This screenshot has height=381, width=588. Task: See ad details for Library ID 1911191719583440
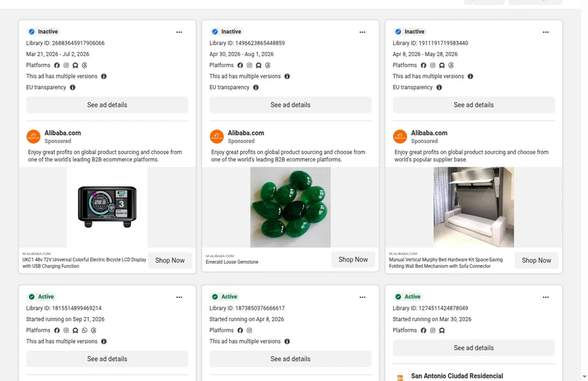click(473, 105)
